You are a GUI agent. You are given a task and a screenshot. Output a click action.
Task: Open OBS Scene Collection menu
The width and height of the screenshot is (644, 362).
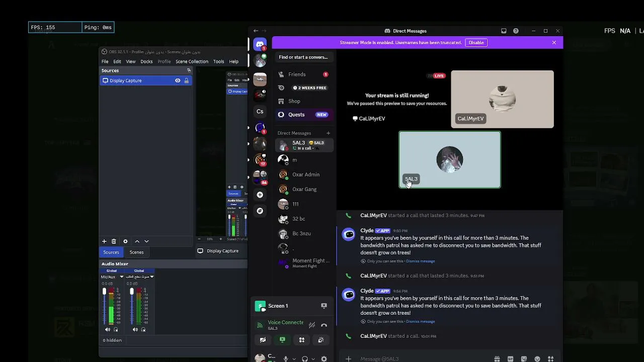pos(192,61)
